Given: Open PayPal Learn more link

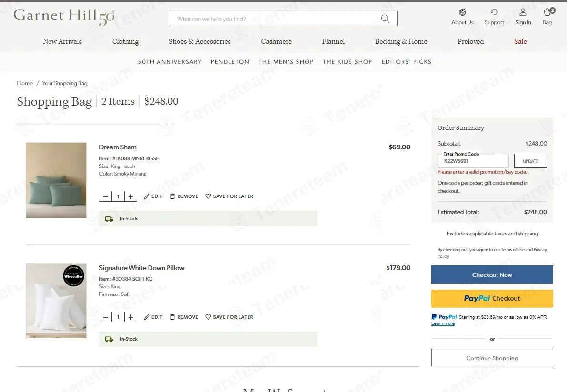Looking at the screenshot, I should click(x=443, y=323).
